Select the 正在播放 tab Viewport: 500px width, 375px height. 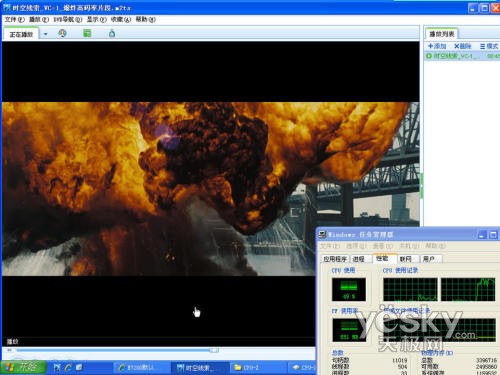(x=21, y=34)
